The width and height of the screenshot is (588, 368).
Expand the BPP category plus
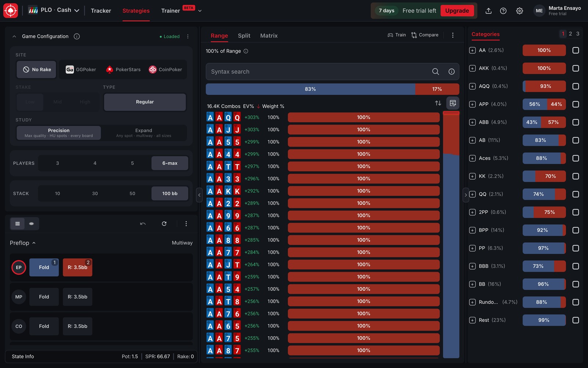coord(473,230)
